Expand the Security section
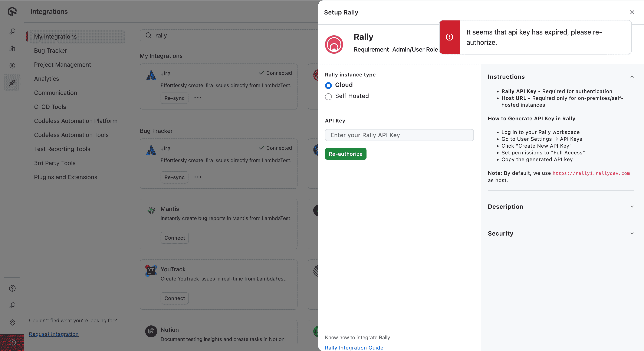 pyautogui.click(x=632, y=233)
